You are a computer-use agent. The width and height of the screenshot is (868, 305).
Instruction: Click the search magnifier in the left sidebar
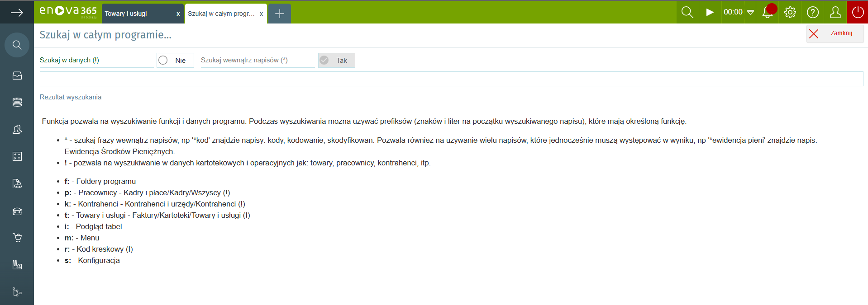[x=17, y=45]
